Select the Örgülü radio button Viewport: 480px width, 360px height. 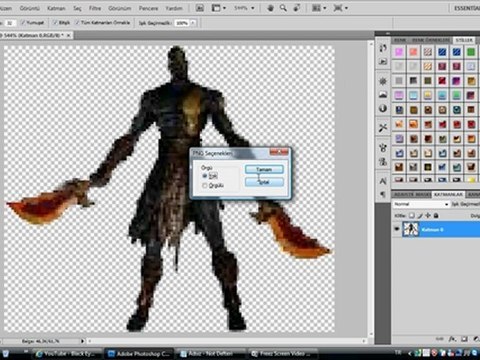tap(205, 185)
